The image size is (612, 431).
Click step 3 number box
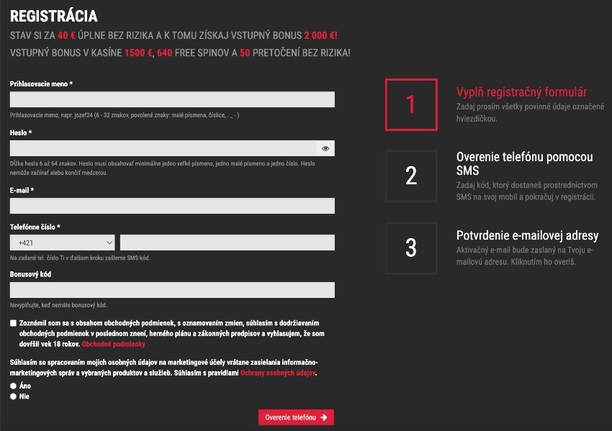pyautogui.click(x=411, y=248)
